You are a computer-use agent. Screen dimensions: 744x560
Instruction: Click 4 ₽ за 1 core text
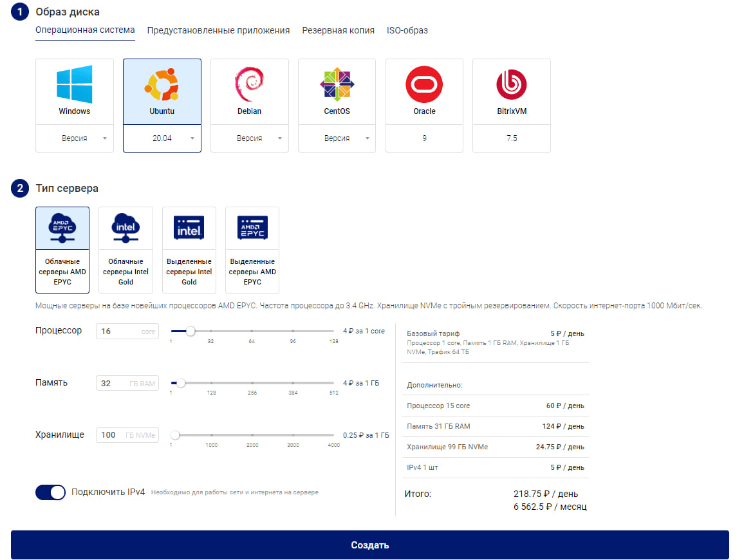[364, 331]
